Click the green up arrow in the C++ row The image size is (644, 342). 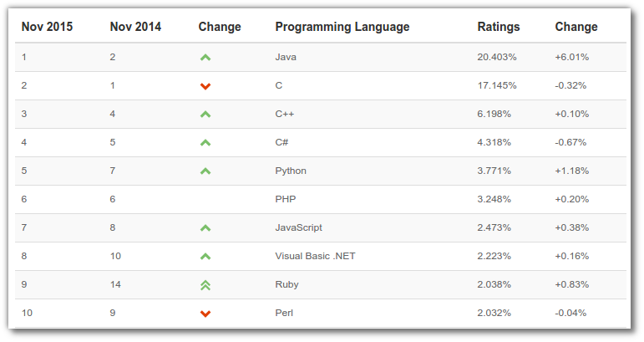205,115
